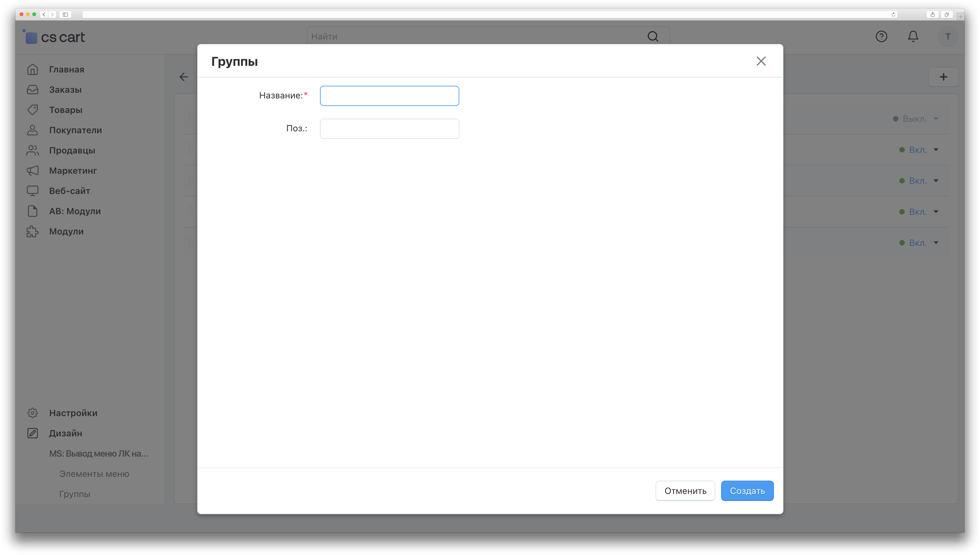
Task: Select the Группы submenu item in the sidebar
Action: (x=75, y=494)
